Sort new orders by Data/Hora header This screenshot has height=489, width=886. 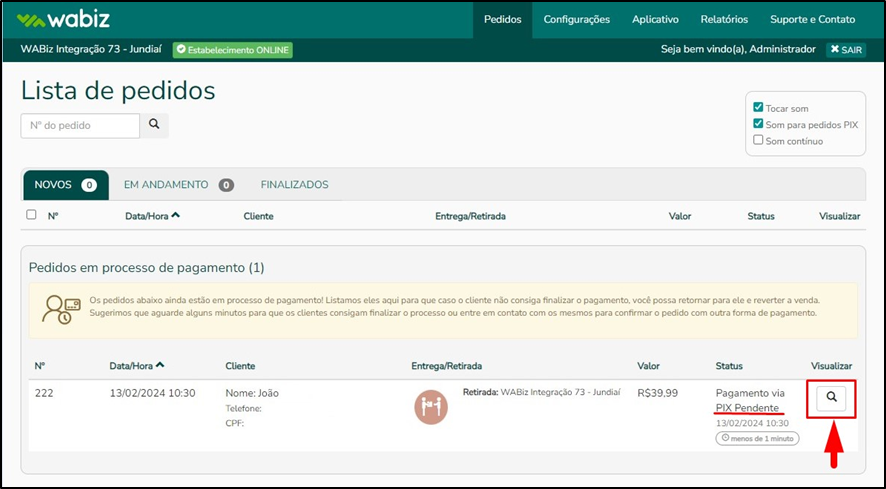coord(153,216)
